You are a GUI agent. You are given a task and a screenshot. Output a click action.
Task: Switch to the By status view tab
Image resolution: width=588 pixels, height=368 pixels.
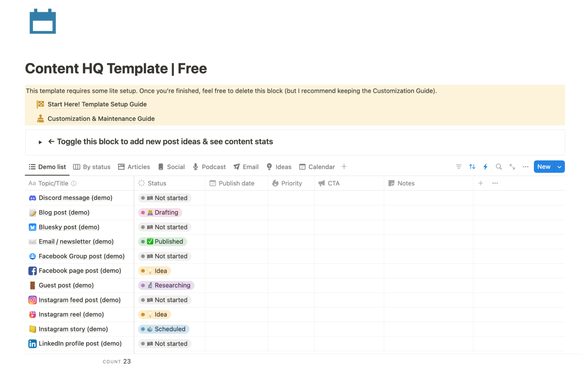click(92, 167)
